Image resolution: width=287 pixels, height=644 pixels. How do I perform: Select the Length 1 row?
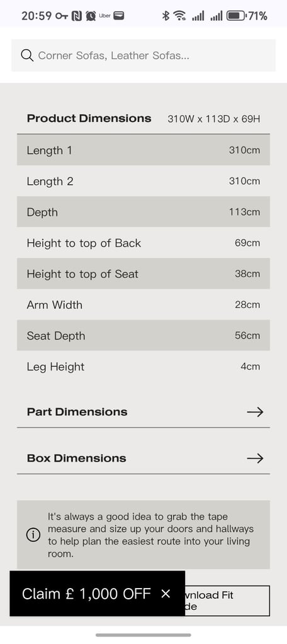(143, 150)
